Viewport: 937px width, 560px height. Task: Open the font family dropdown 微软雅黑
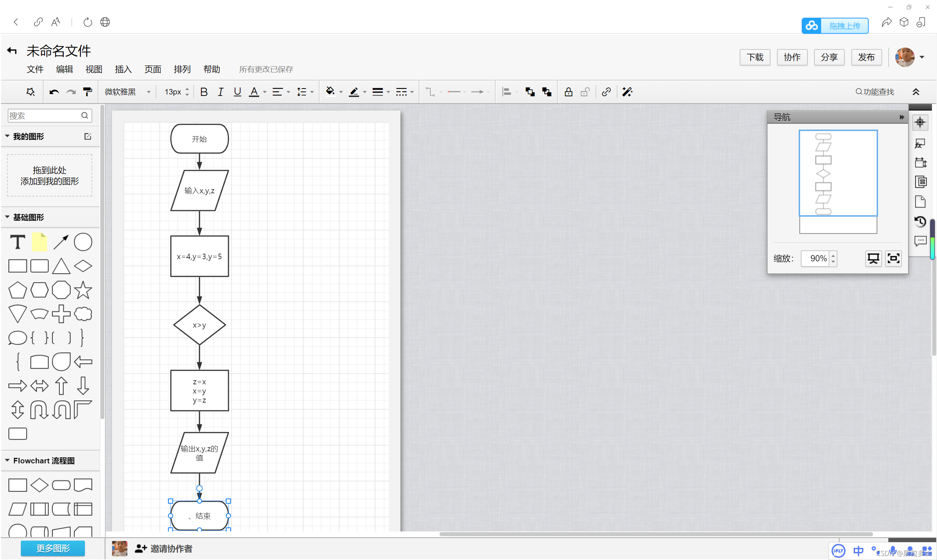(x=127, y=92)
